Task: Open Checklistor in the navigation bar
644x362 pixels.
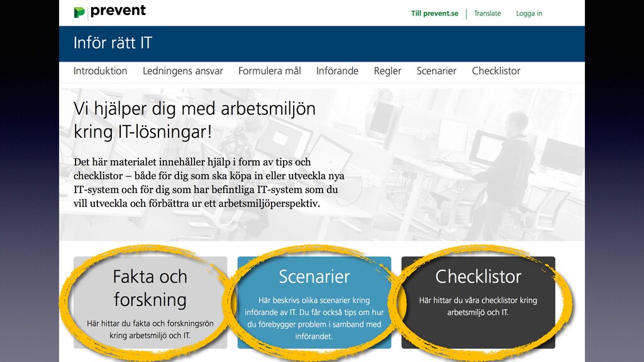Action: 496,71
